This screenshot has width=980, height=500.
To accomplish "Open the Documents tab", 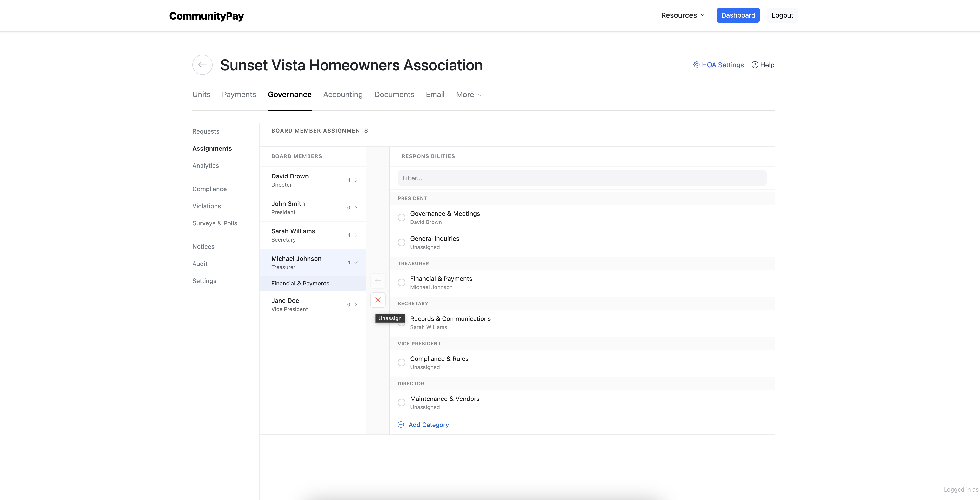I will pyautogui.click(x=394, y=94).
